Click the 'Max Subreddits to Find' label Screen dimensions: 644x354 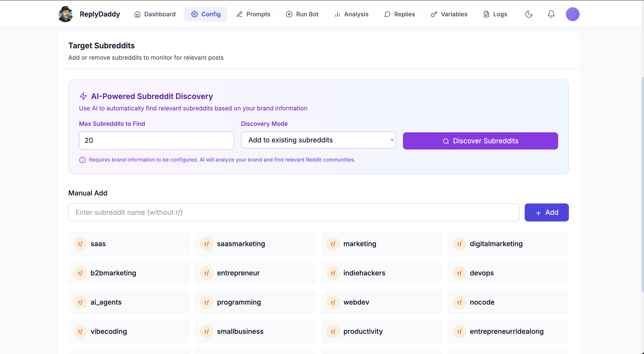coord(112,124)
